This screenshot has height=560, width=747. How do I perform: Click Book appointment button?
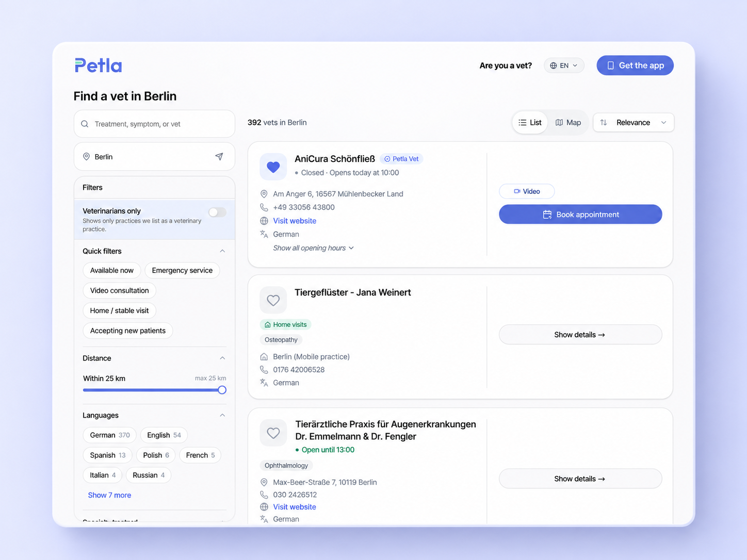pyautogui.click(x=580, y=215)
